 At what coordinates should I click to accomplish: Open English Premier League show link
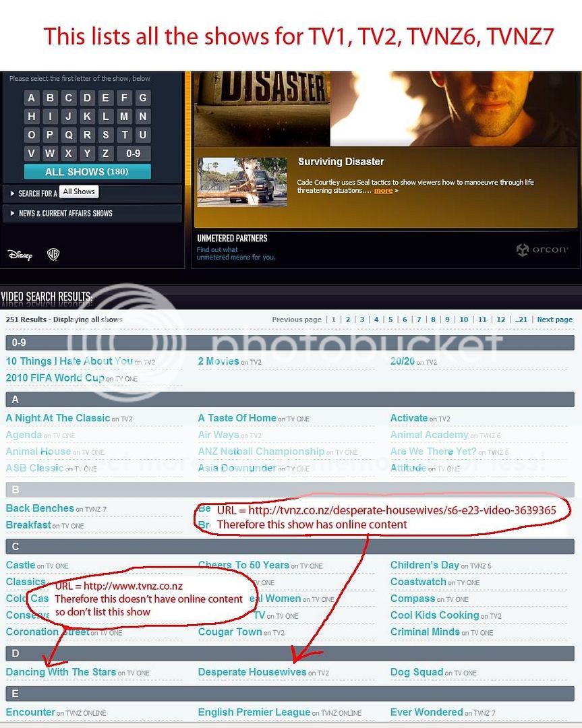pos(254,712)
